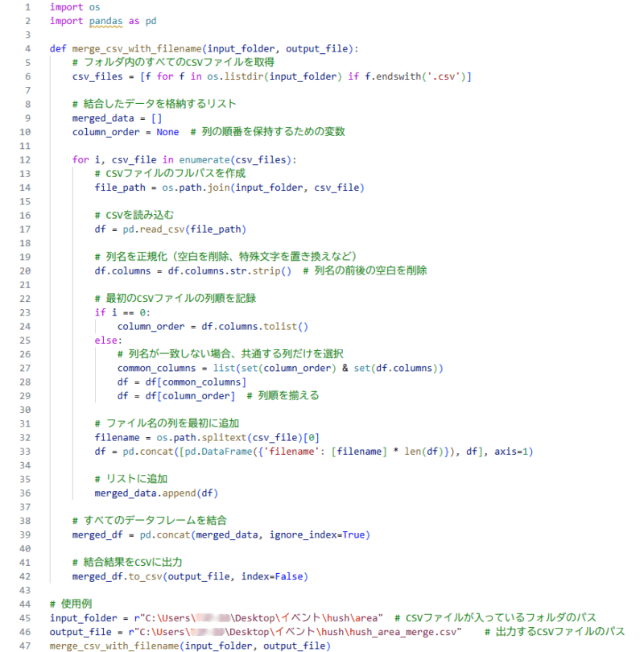Click the None value assigned to column_order
The height and width of the screenshot is (652, 644).
click(x=167, y=132)
